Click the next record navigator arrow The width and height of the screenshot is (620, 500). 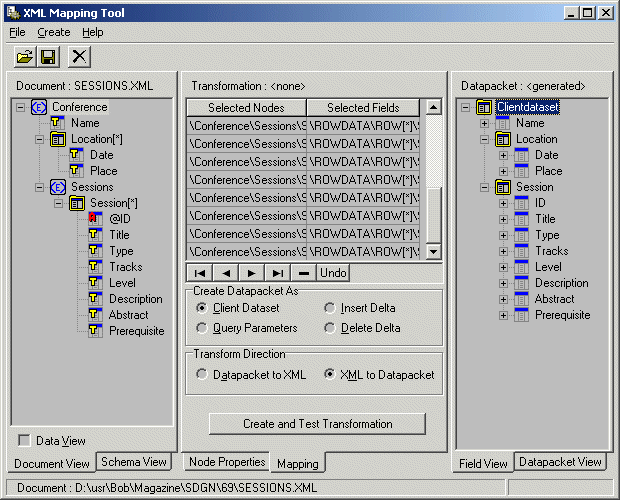252,273
